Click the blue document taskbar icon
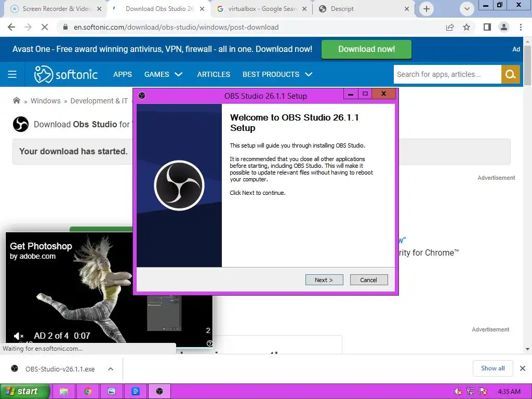 [x=136, y=391]
